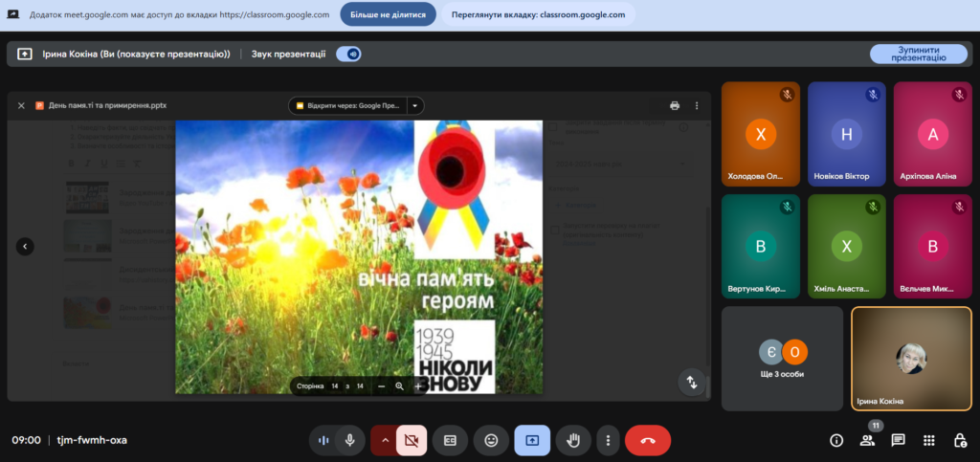Raise your hand in the meeting

[574, 440]
